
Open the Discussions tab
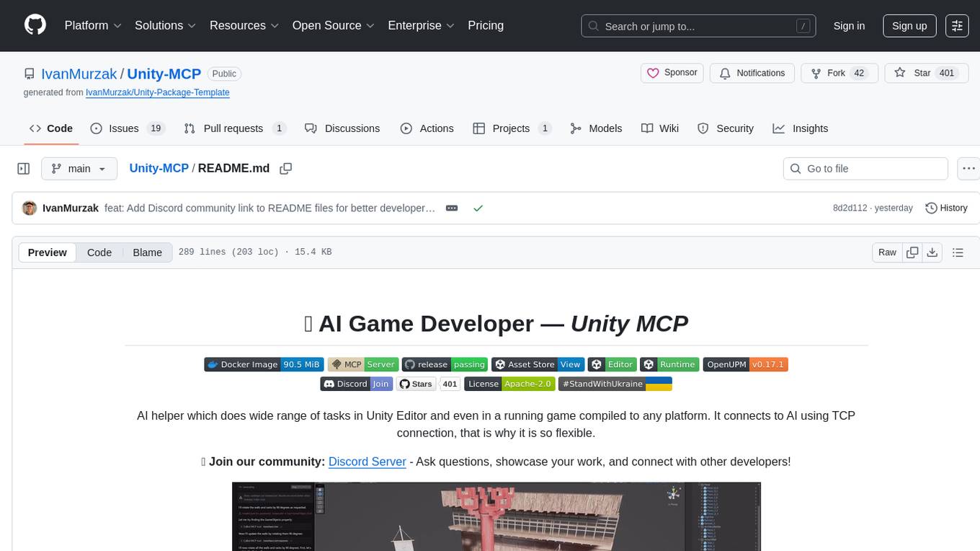[x=342, y=128]
